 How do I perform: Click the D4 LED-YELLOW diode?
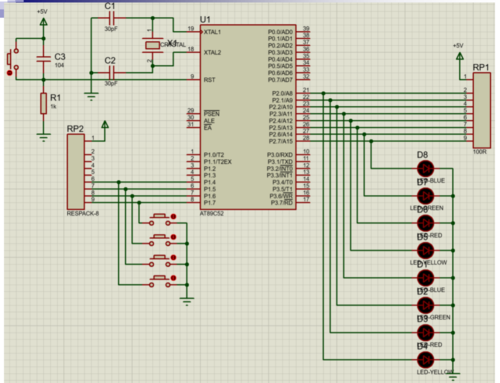pos(426,360)
